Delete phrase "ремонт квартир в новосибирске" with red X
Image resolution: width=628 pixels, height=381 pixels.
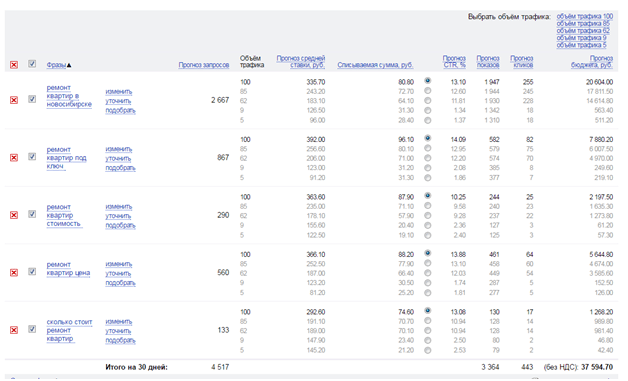[x=14, y=100]
